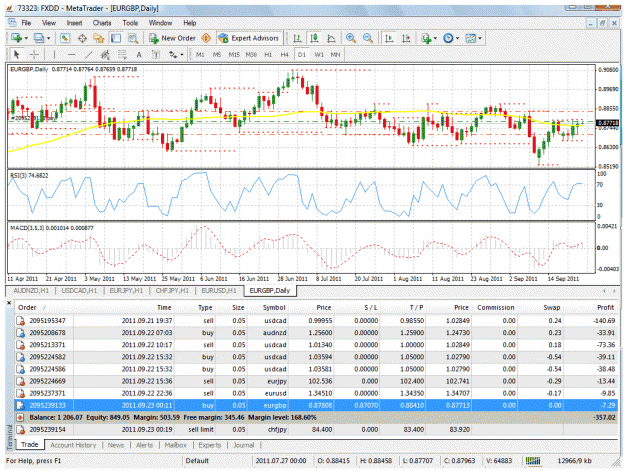The image size is (625, 471).
Task: Open the Charts menu
Action: [x=102, y=23]
